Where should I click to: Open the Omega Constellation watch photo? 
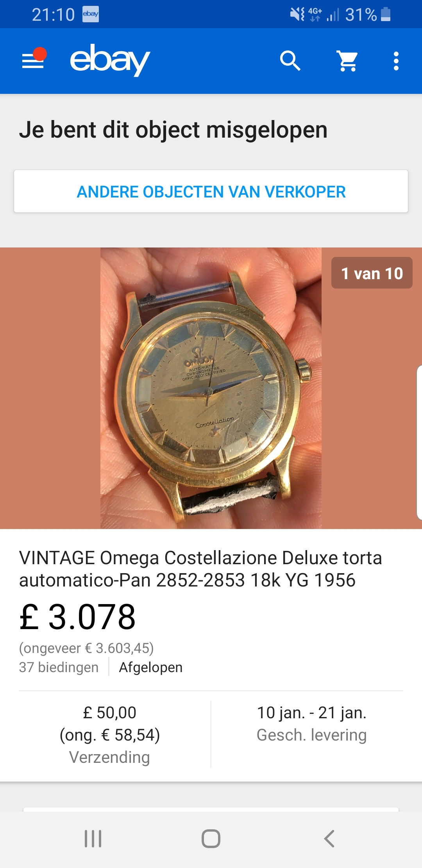point(211,388)
